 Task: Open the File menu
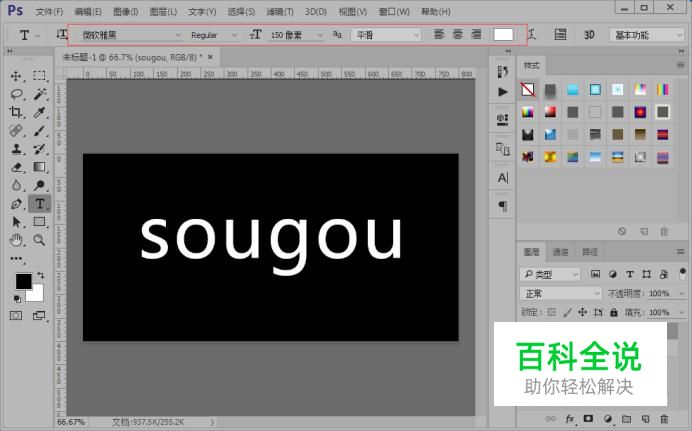pos(49,11)
